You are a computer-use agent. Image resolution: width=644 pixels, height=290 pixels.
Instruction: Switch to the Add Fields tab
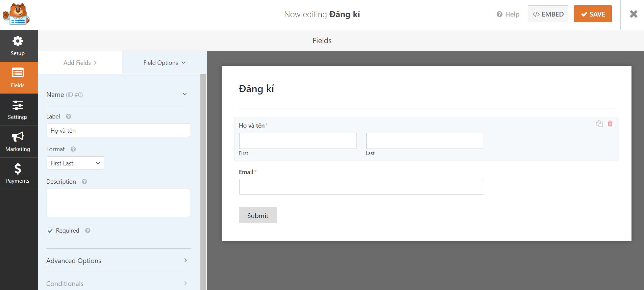pyautogui.click(x=80, y=62)
